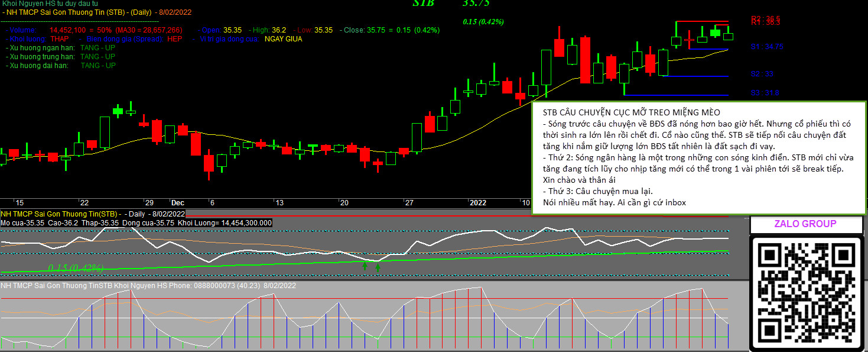The width and height of the screenshot is (868, 352).
Task: Click the 'Xu huong ngan han' trend line
Action: pos(41,48)
